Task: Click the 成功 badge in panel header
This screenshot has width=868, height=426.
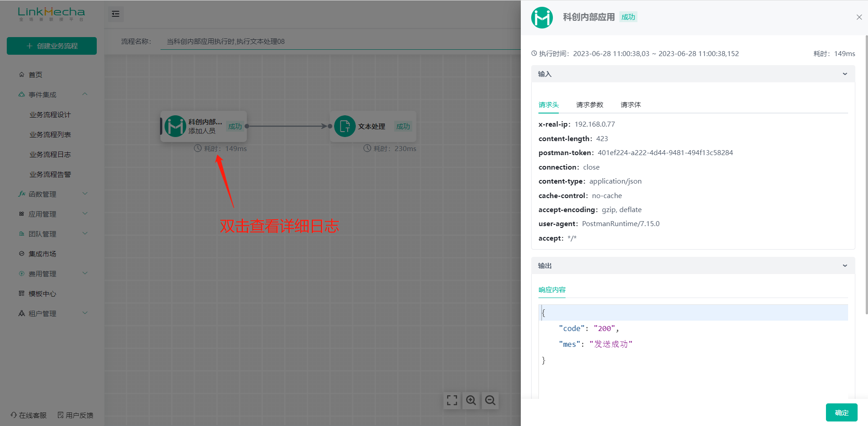Action: pos(628,17)
